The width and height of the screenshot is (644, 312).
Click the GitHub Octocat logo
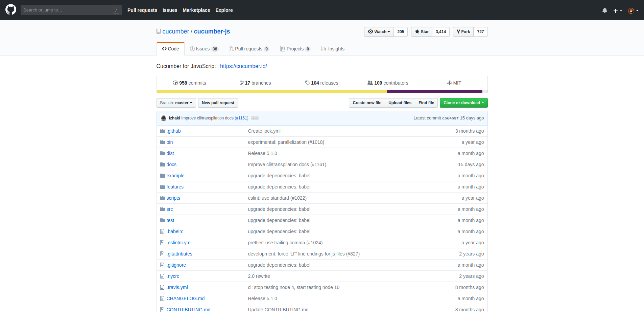coord(11,10)
